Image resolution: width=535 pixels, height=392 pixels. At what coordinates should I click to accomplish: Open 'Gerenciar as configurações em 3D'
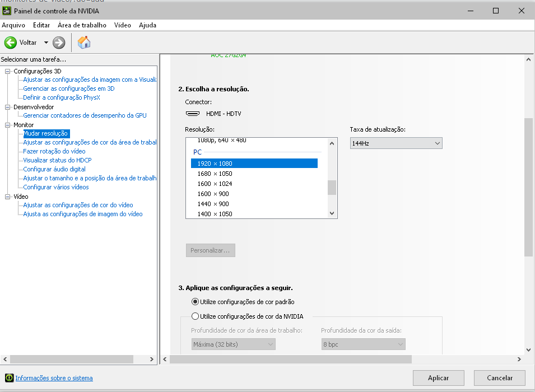(69, 88)
